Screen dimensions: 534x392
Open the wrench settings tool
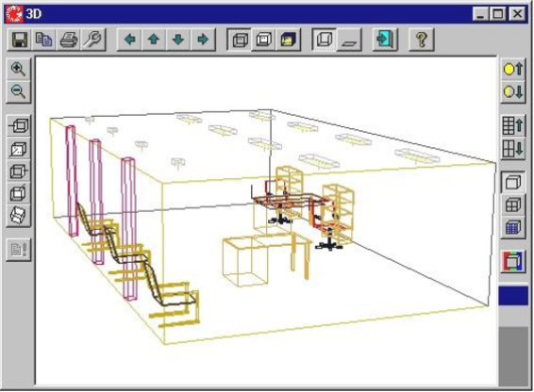tap(93, 40)
